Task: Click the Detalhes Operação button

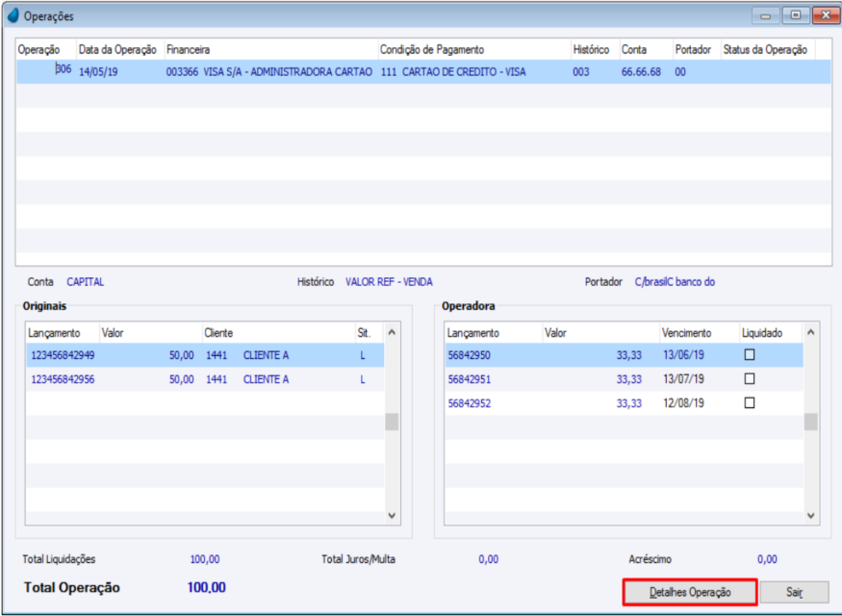Action: click(690, 593)
